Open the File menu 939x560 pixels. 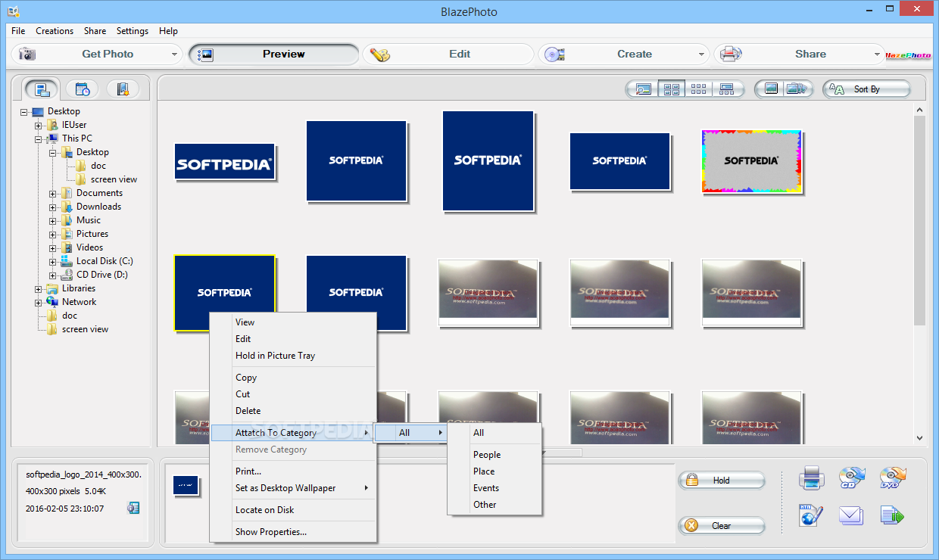18,31
